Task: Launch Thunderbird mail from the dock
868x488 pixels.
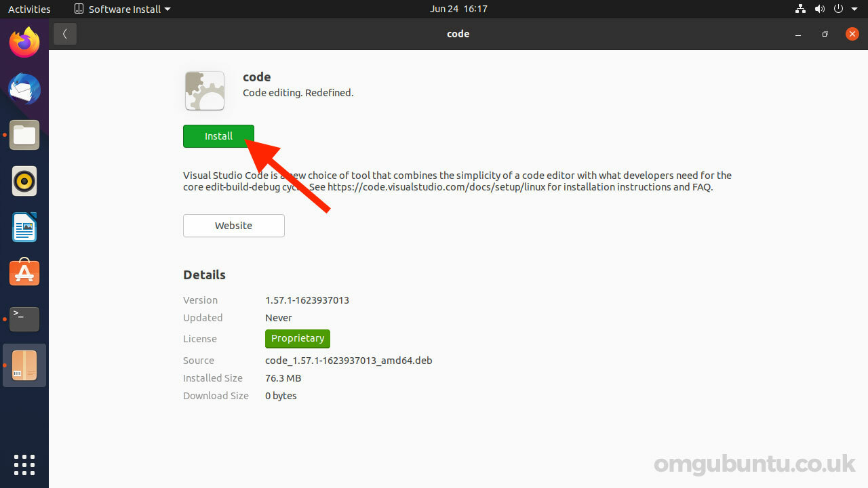Action: click(x=24, y=89)
